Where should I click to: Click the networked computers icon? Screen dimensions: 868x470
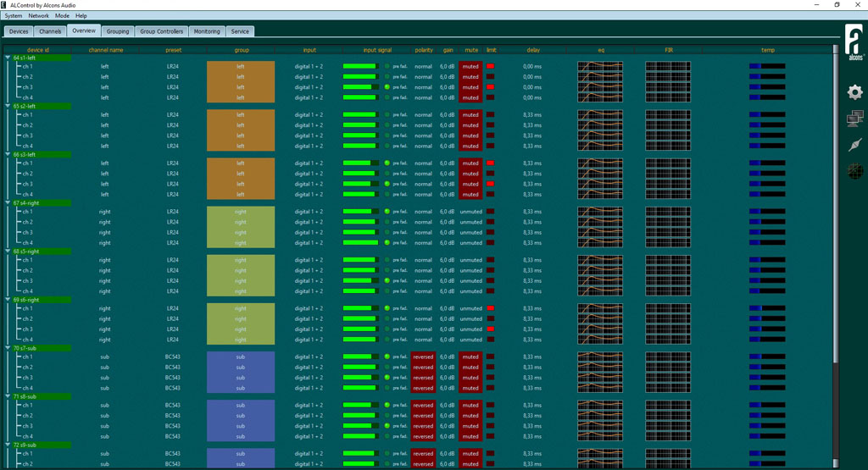click(x=854, y=119)
